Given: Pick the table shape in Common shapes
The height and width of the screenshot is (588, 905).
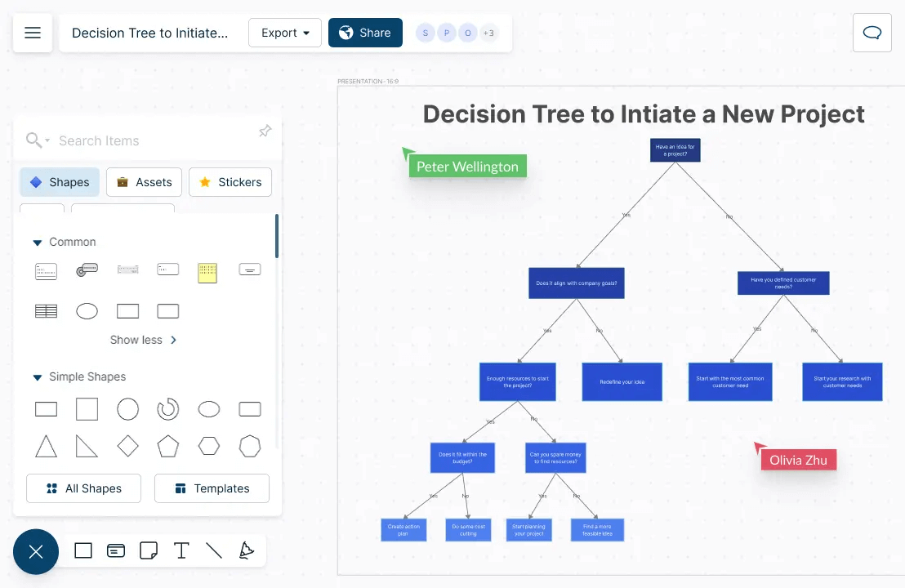Looking at the screenshot, I should (x=47, y=312).
